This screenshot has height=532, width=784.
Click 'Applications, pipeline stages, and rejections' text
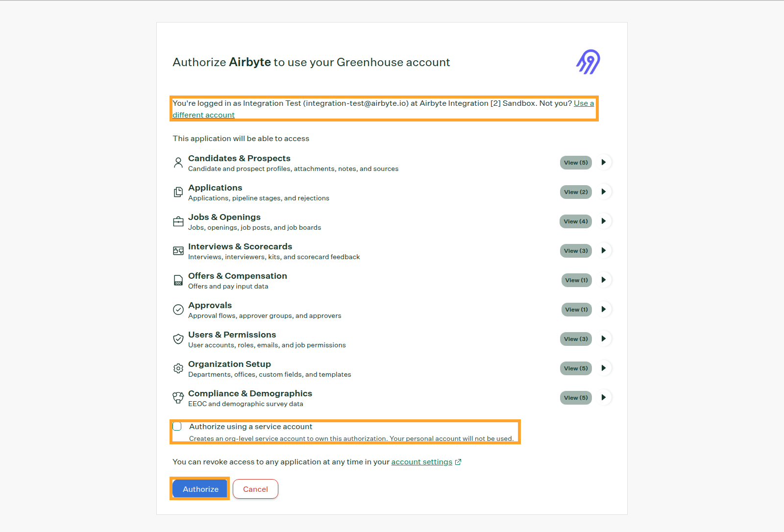[x=259, y=198]
